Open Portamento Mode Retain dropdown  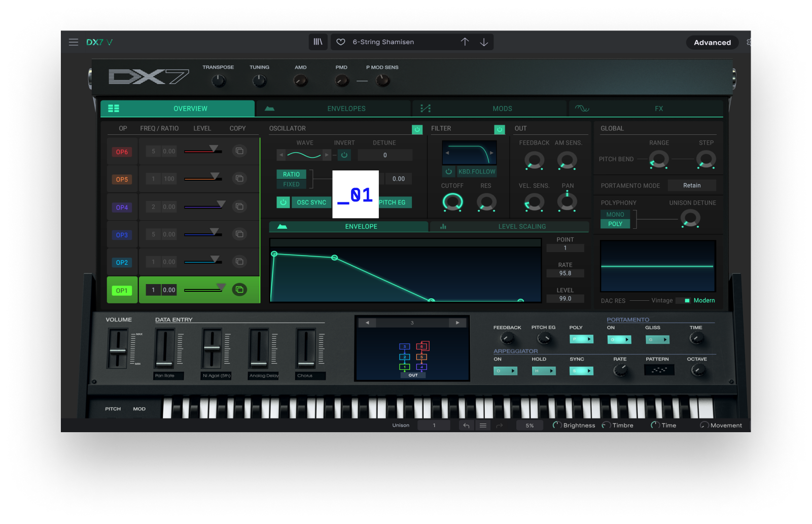(692, 186)
